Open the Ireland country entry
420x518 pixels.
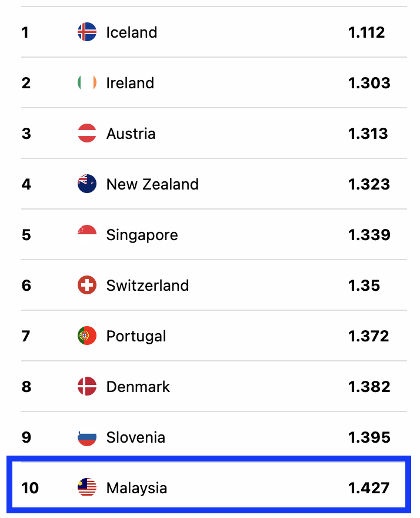tap(130, 83)
